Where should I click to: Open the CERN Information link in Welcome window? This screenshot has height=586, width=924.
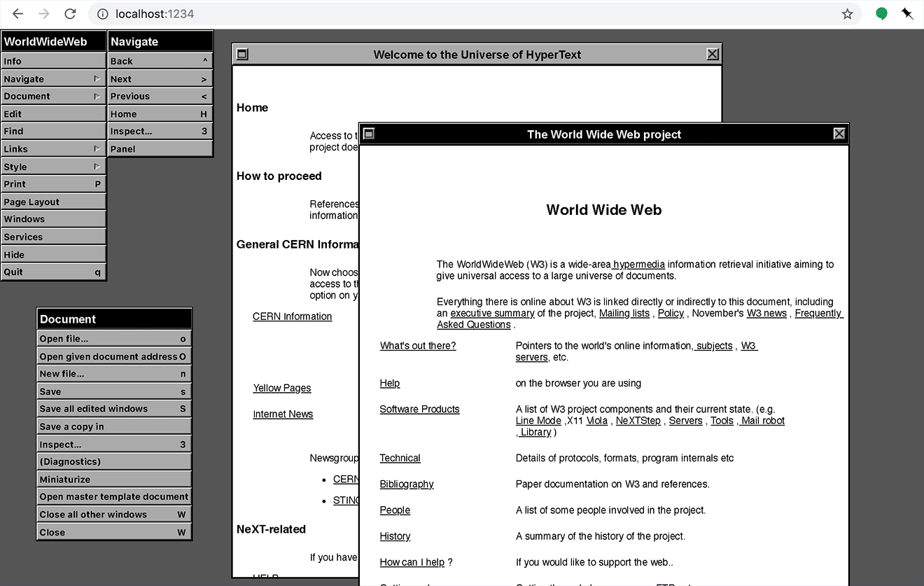coord(292,316)
